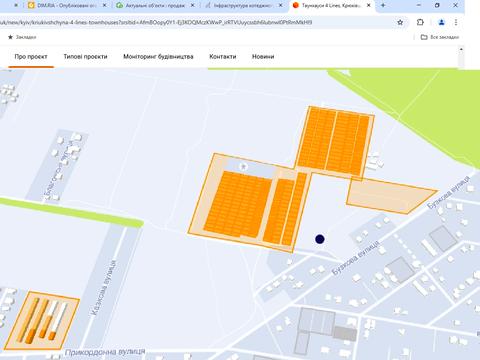The image size is (480, 360).
Task: Open the Про проект tab
Action: pyautogui.click(x=31, y=57)
